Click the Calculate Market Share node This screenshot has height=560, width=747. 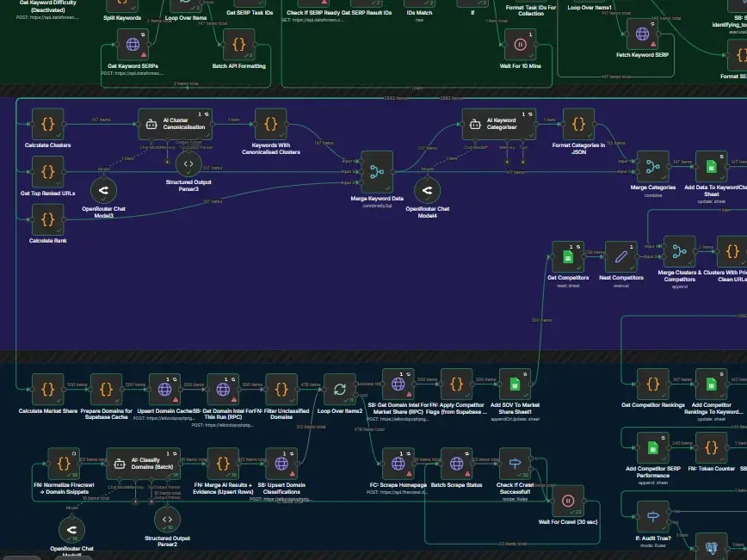pyautogui.click(x=48, y=389)
